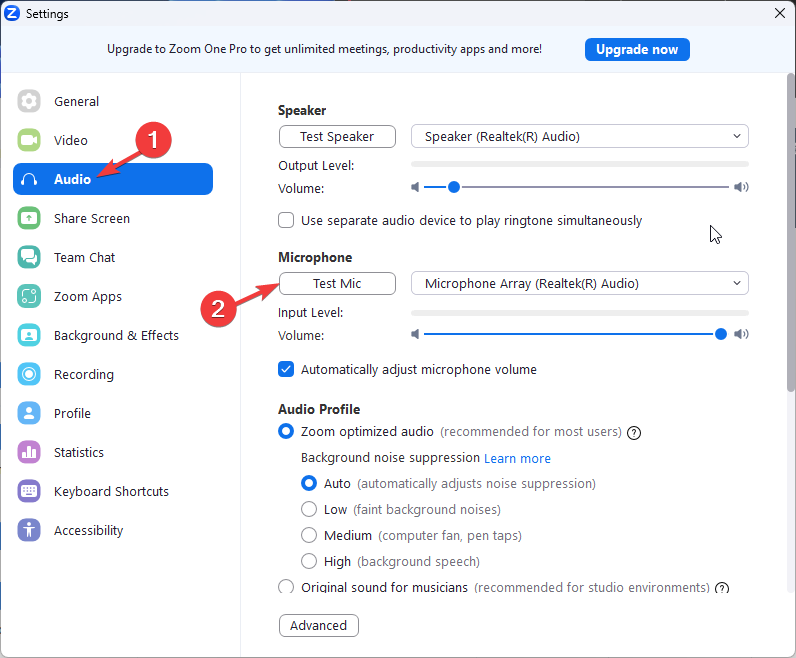Click the speaker Output Level bar
The image size is (796, 658).
580,164
